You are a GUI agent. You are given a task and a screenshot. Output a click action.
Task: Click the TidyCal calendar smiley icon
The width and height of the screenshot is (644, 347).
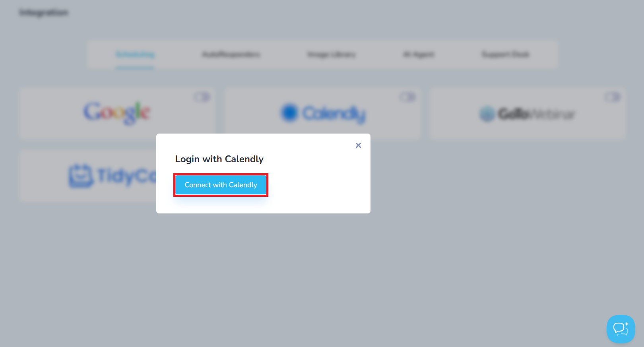tap(81, 175)
